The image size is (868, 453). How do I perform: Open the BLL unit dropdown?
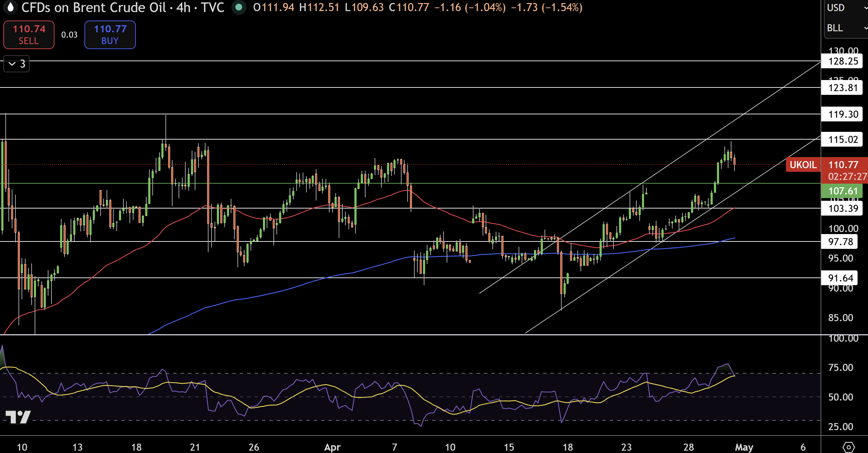click(846, 28)
